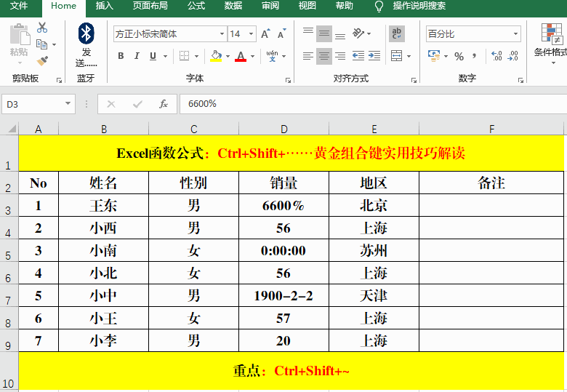Click the 操作说明搜索 search box
The image size is (567, 392).
pos(419,6)
